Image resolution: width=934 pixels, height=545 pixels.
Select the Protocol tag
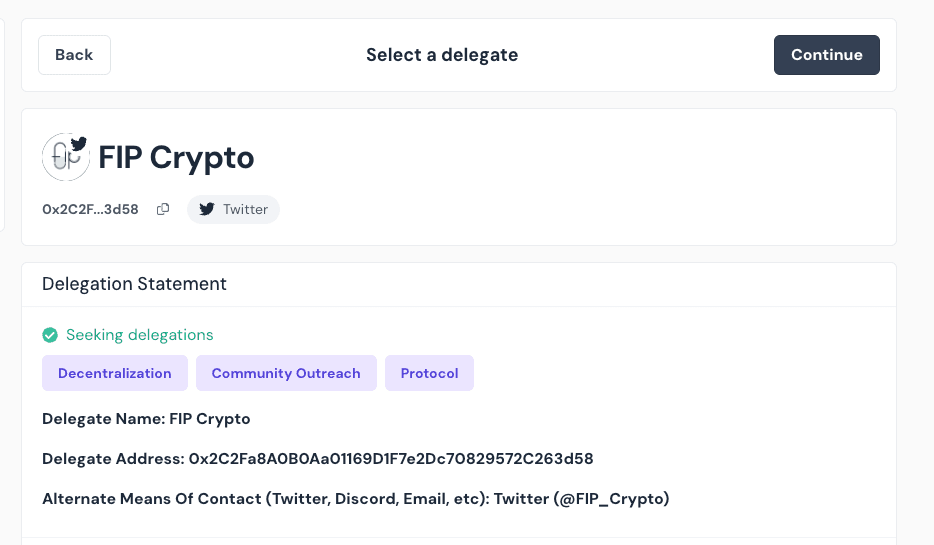click(429, 373)
